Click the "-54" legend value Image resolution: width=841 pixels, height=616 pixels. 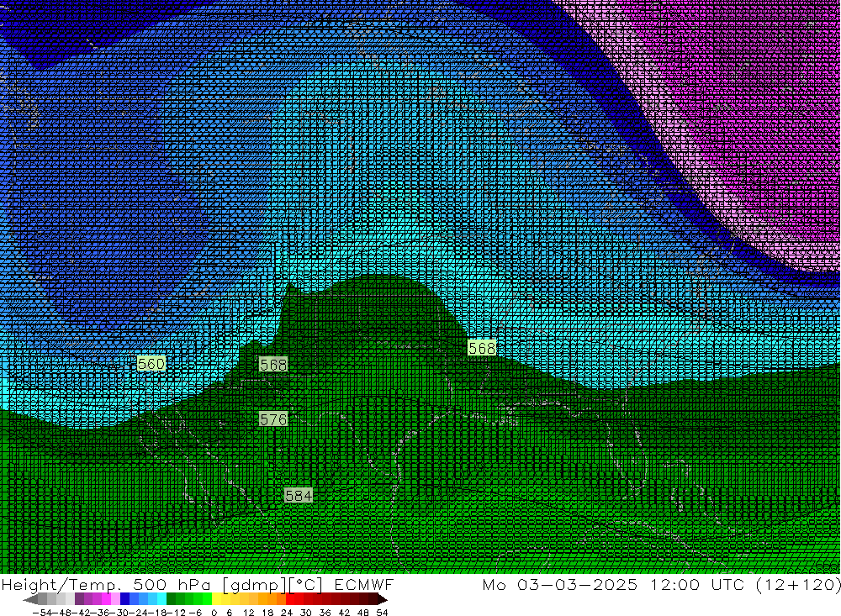(x=42, y=613)
